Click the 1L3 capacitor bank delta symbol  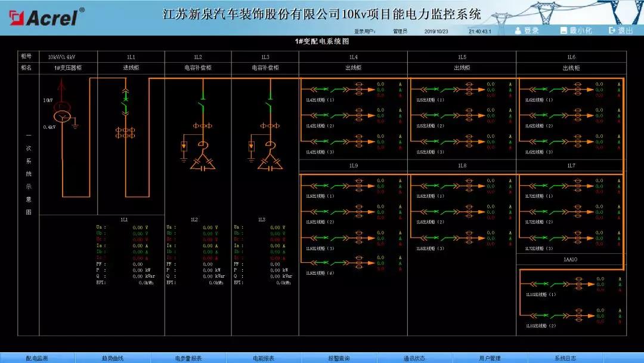click(x=270, y=163)
